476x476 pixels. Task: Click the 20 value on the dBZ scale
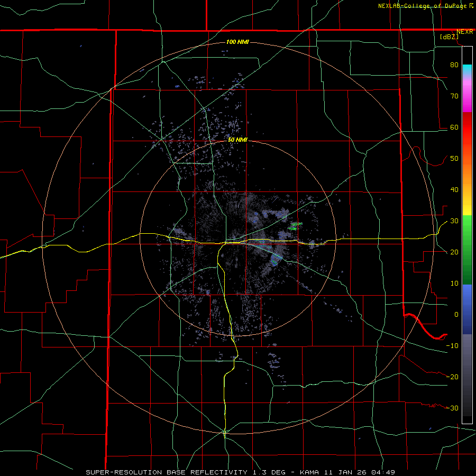(x=454, y=252)
